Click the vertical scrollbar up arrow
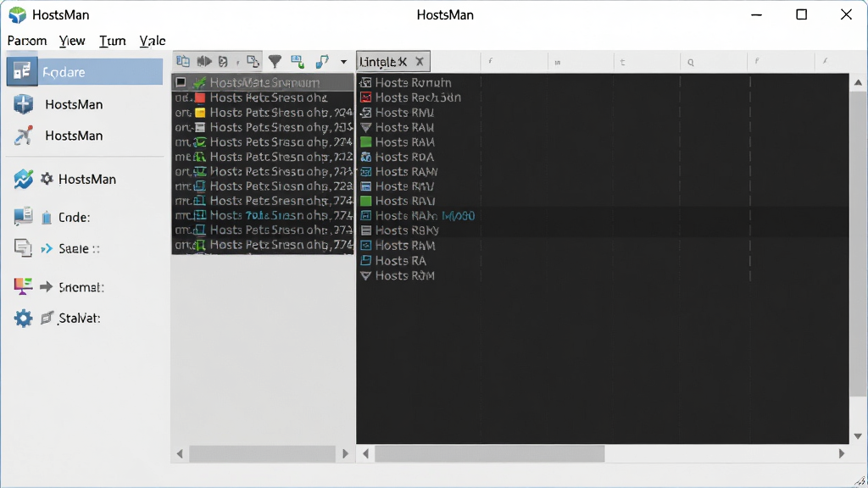The height and width of the screenshot is (488, 868). [x=858, y=82]
